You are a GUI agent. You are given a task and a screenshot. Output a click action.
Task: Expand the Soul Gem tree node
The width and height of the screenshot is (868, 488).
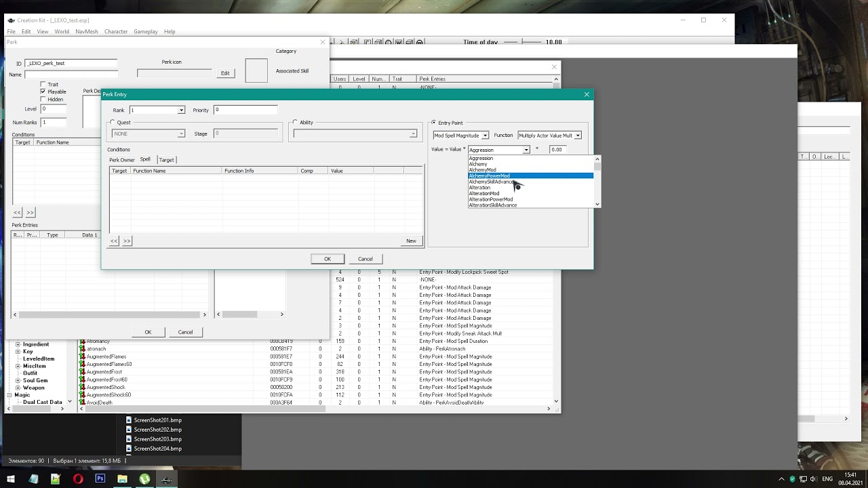click(18, 381)
